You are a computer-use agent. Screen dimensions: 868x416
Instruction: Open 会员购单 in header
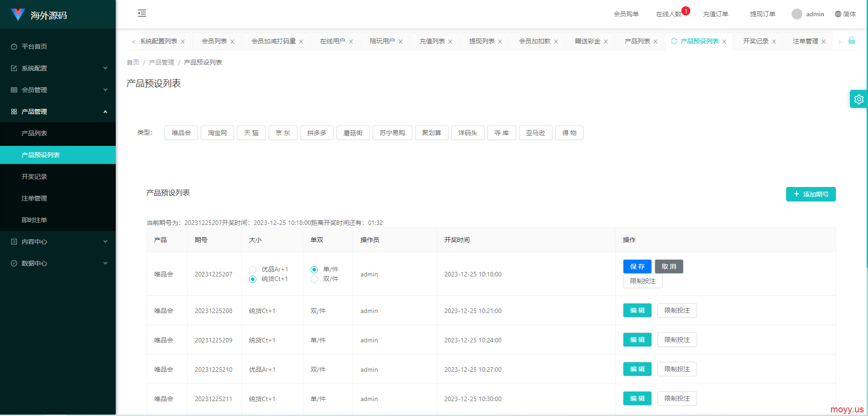626,14
